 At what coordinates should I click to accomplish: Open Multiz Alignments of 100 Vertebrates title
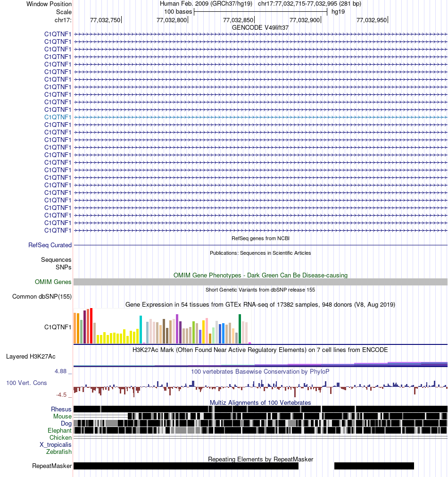click(x=260, y=402)
